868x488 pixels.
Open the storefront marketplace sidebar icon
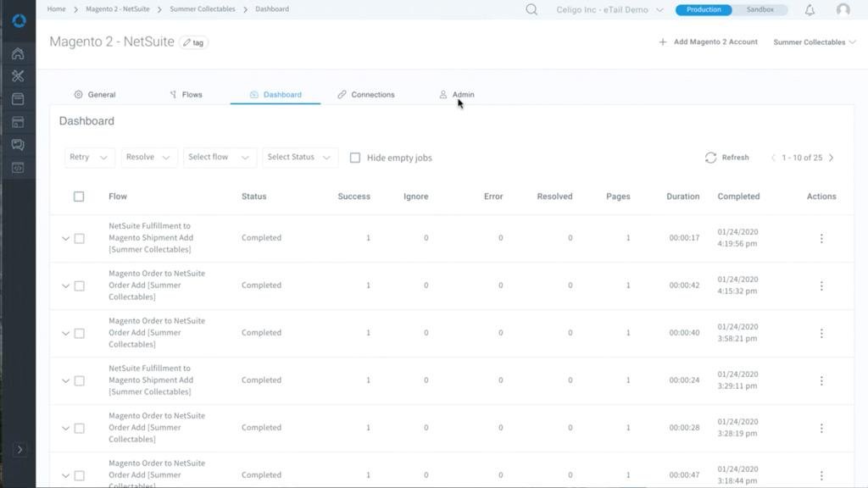click(x=18, y=122)
